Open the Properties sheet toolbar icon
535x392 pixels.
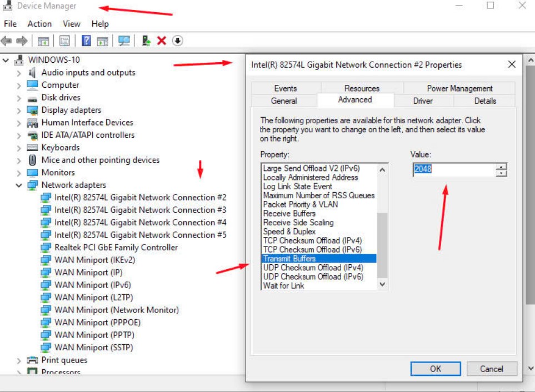[x=64, y=41]
